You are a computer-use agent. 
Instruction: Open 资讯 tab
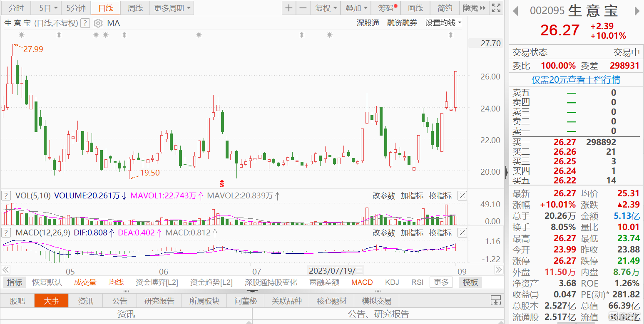[x=86, y=301]
